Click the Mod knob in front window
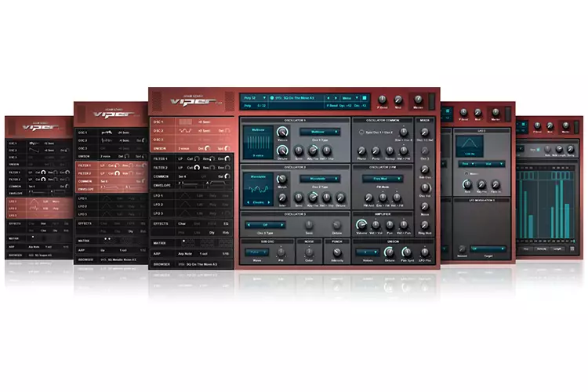588x392 pixels. coord(398,100)
